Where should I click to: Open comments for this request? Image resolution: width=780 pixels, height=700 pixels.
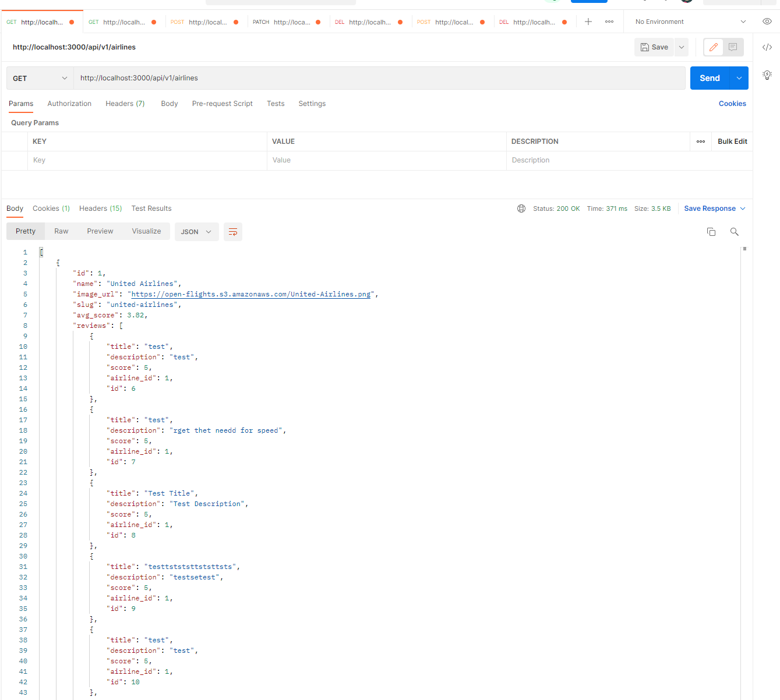click(x=733, y=47)
